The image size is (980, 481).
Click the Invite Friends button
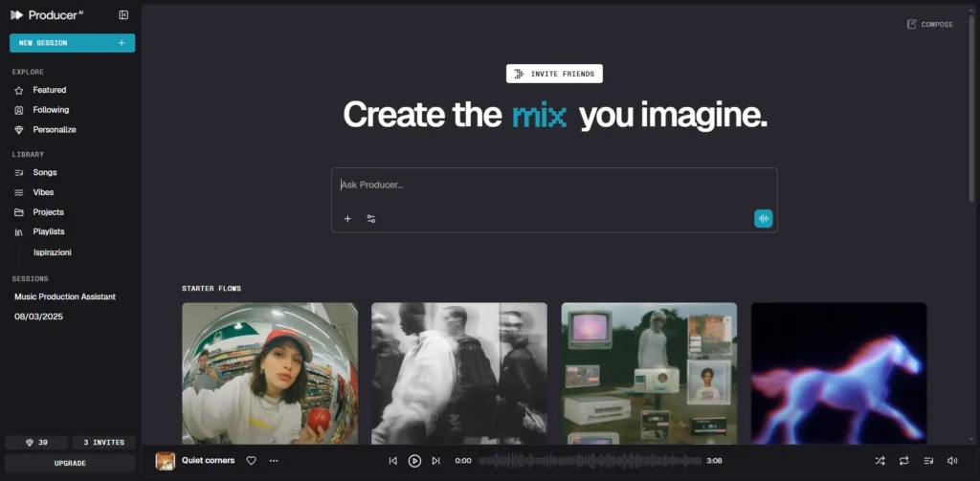(554, 74)
